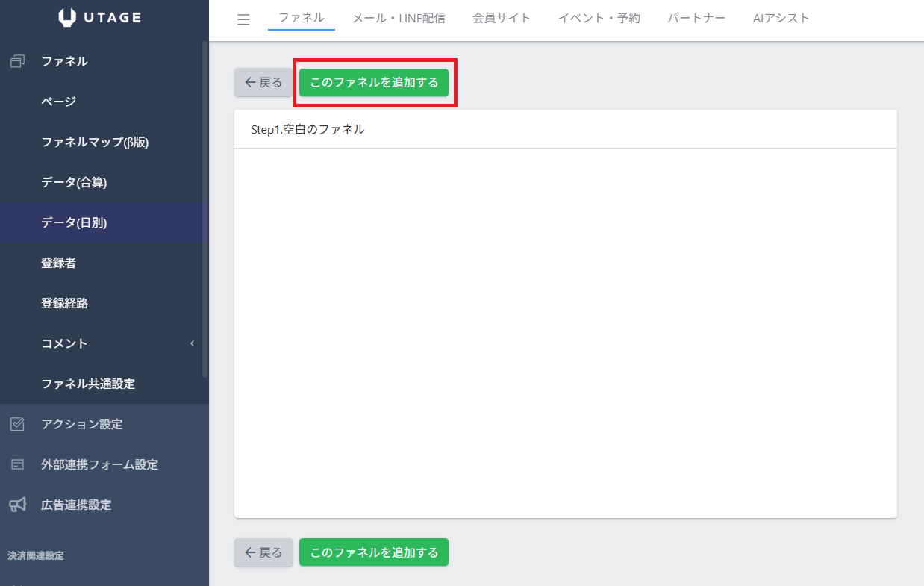This screenshot has width=924, height=586.
Task: Click the top 戻る back button
Action: coord(263,82)
